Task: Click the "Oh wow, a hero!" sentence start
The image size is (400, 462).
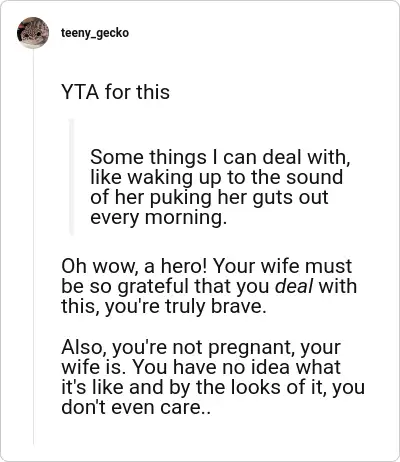Action: (x=135, y=266)
